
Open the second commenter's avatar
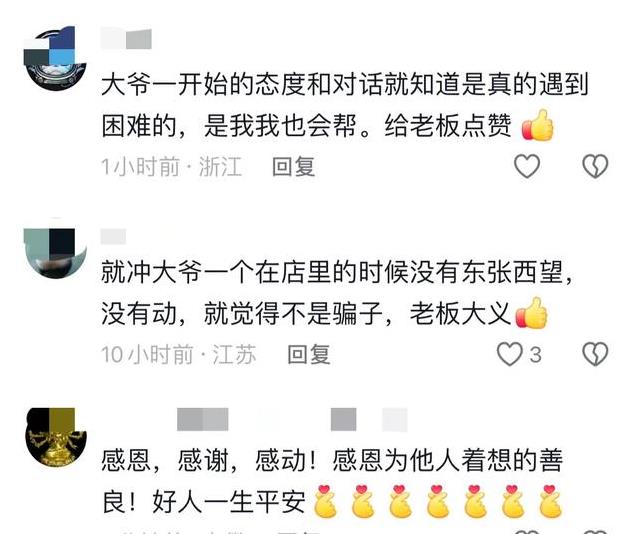[55, 248]
